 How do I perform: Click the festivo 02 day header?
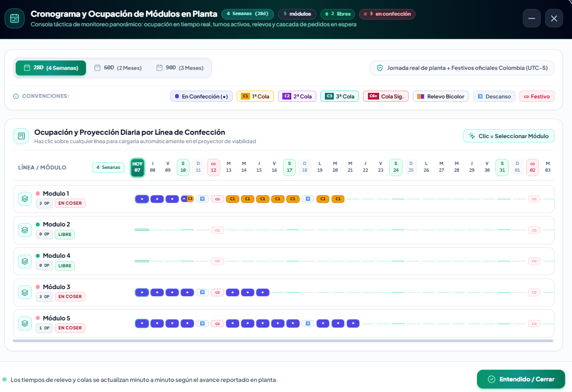[533, 167]
